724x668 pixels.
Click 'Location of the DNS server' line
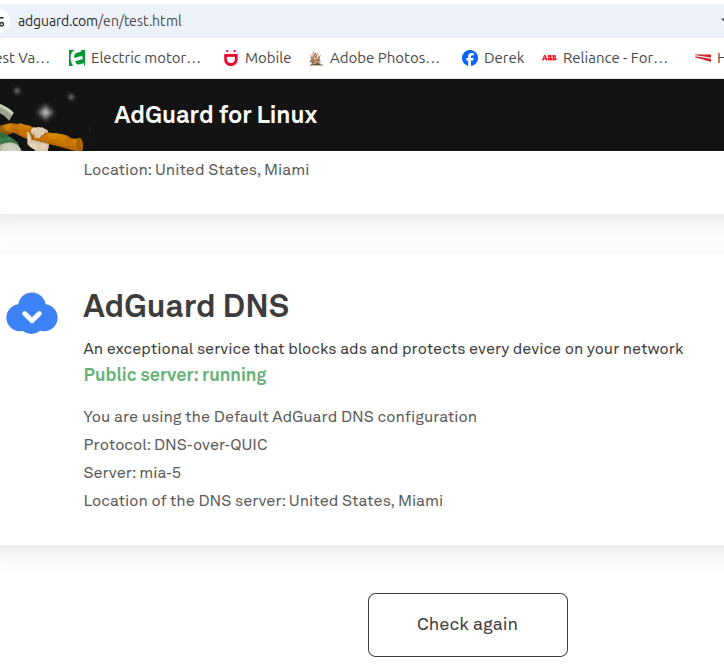[x=262, y=500]
